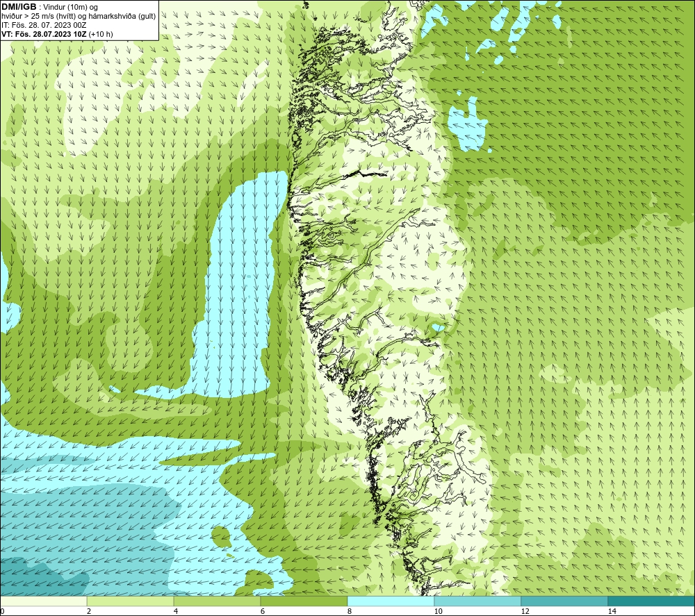Click the 'DMI/IGB : Vindur (10m) og' title line
The width and height of the screenshot is (695, 616).
pyautogui.click(x=49, y=7)
